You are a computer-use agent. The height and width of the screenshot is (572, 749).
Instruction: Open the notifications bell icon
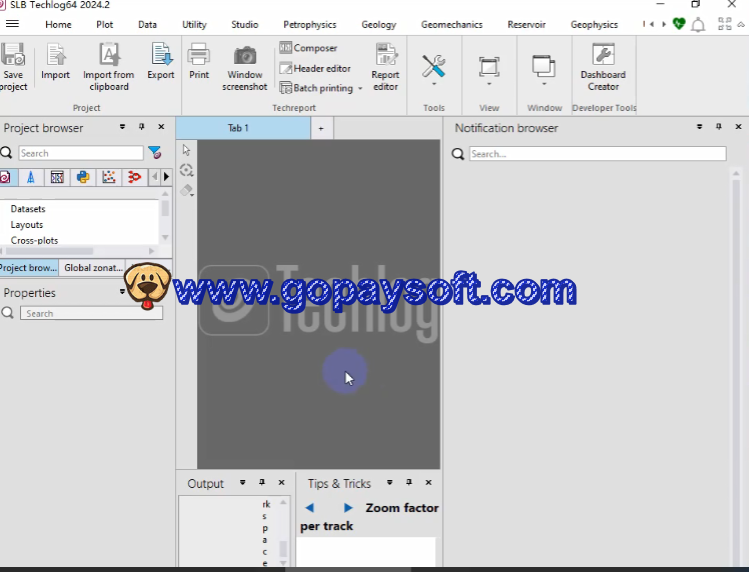coord(698,24)
